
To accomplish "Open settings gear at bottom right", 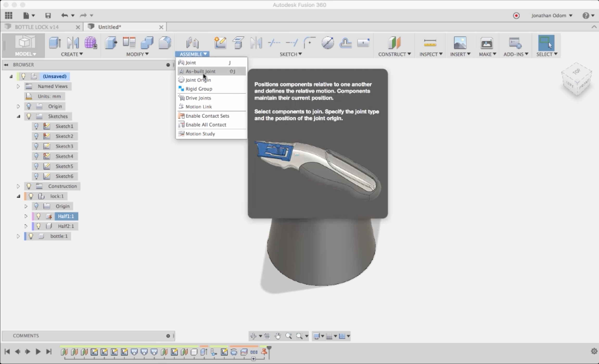I will click(x=594, y=351).
